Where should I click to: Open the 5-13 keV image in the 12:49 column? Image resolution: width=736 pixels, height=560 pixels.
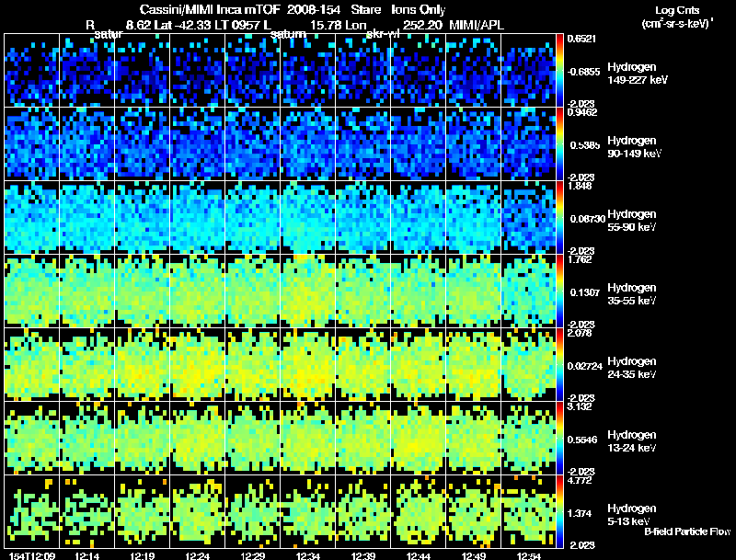point(474,511)
